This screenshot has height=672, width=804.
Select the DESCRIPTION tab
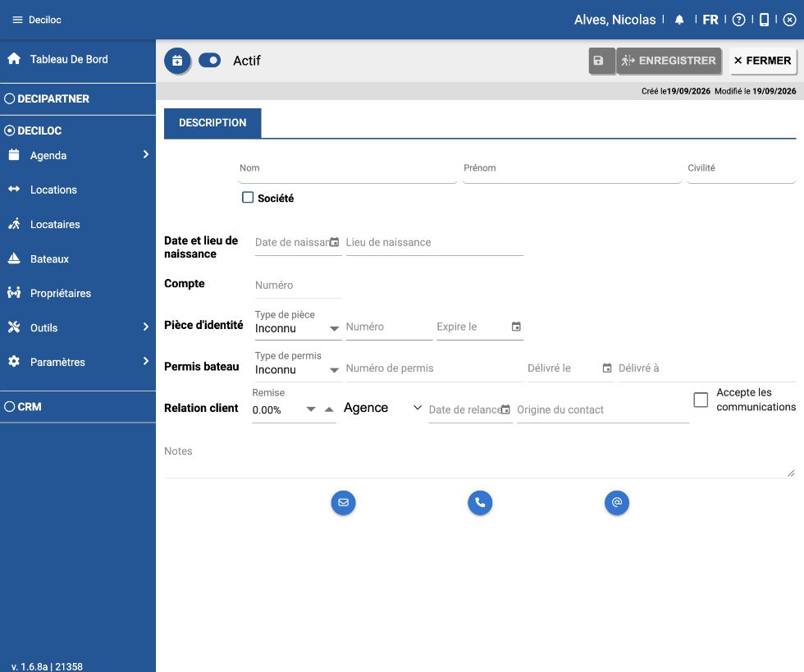coord(212,123)
